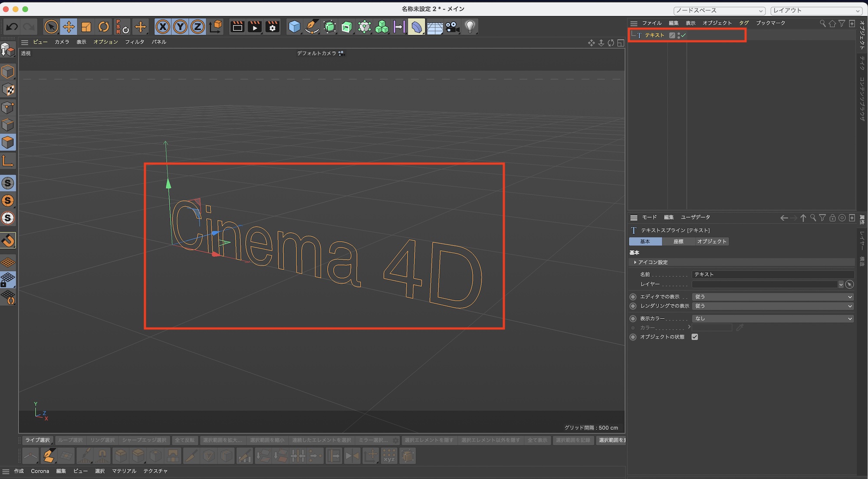
Task: Open Render Settings gear clapperboard icon
Action: click(273, 27)
